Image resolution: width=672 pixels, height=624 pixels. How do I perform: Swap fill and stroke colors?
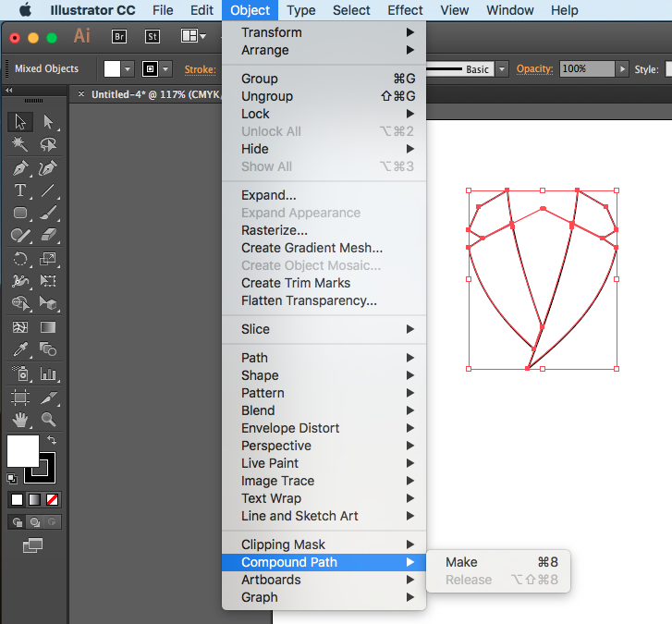tap(51, 441)
